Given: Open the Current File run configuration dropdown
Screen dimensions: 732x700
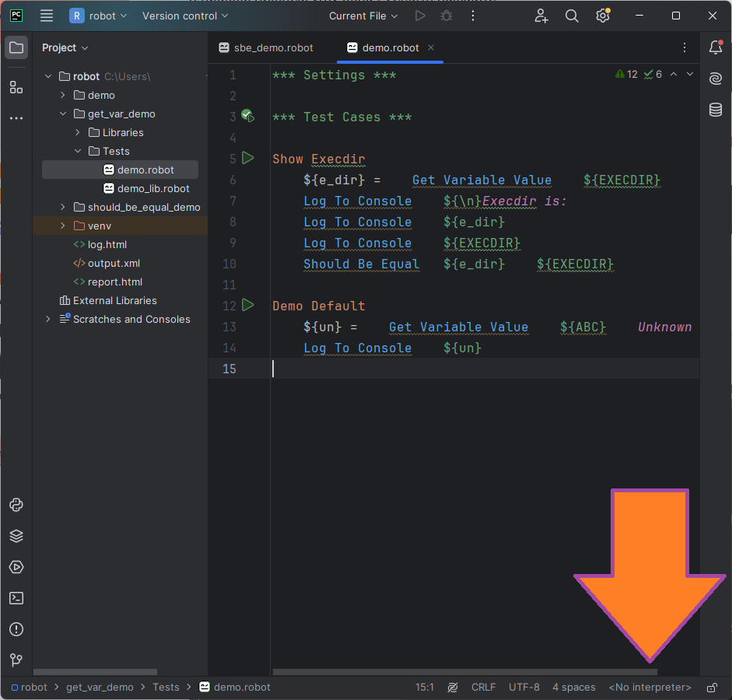Looking at the screenshot, I should pos(363,16).
